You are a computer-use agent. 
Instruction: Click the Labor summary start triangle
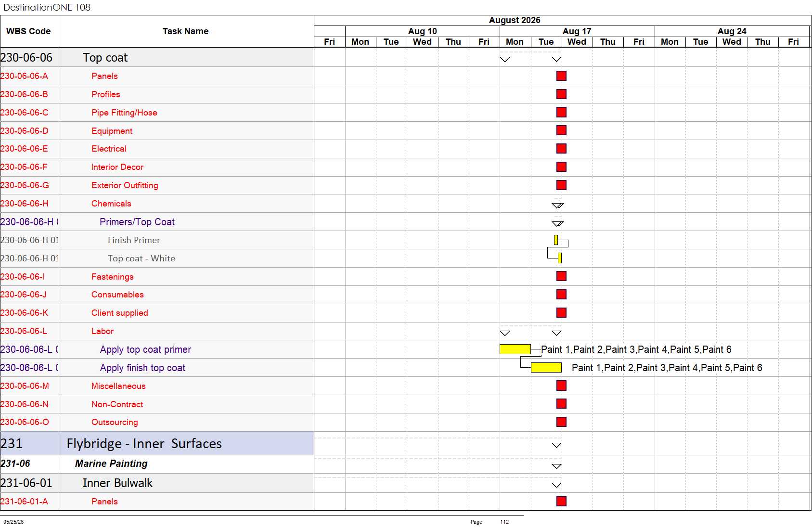tap(505, 333)
